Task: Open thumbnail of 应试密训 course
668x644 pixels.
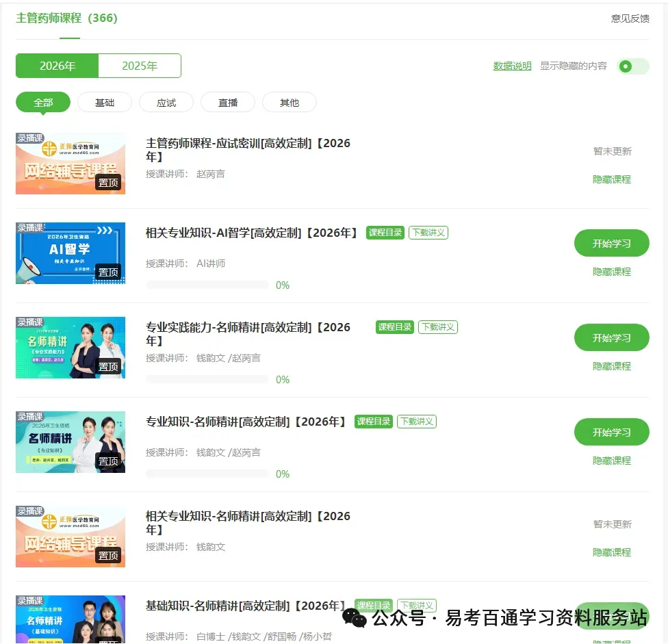Action: click(x=70, y=164)
